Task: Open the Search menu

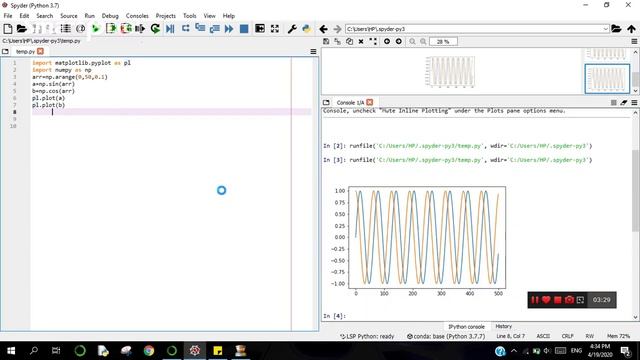Action: click(44, 16)
